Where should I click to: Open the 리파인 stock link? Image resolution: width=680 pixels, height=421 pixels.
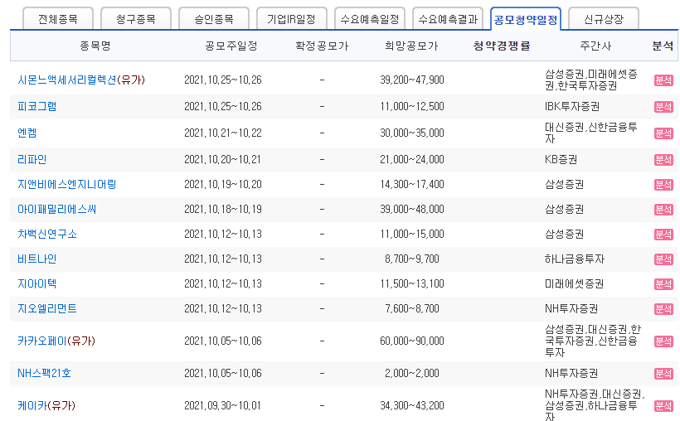pyautogui.click(x=32, y=160)
